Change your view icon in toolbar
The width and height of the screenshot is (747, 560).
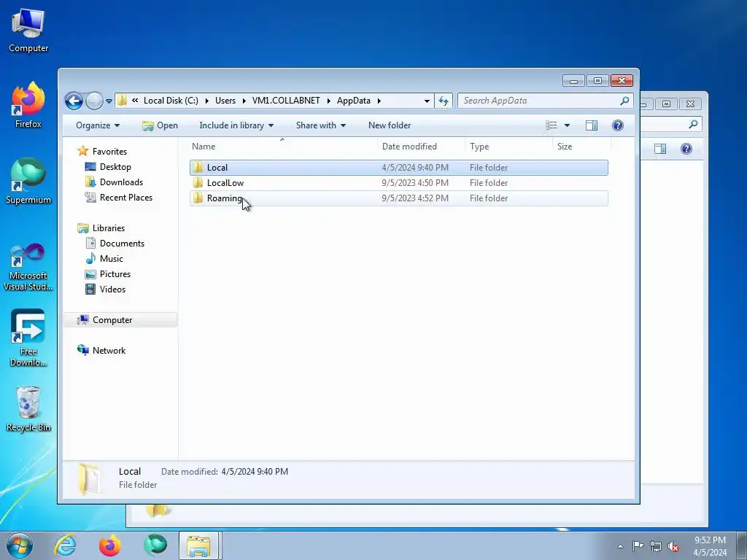point(551,125)
